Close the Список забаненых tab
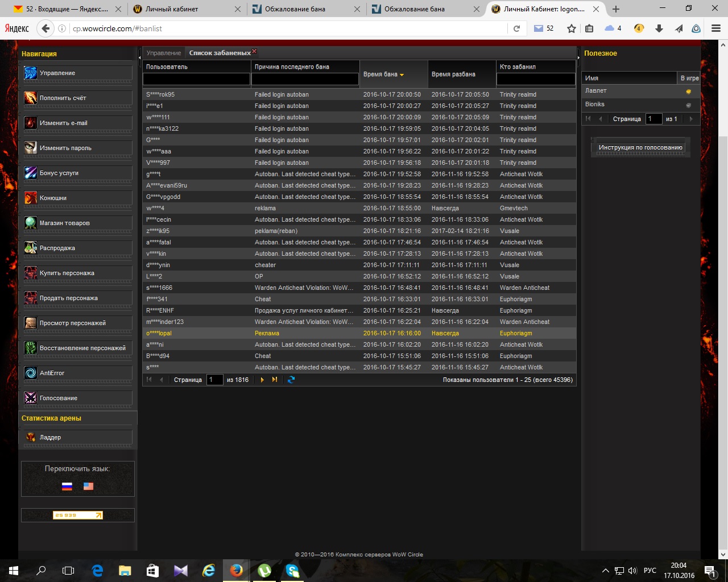 [254, 51]
